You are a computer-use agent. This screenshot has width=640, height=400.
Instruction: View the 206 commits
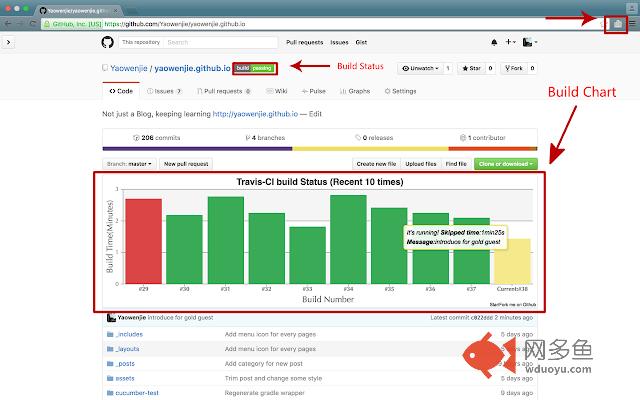pyautogui.click(x=157, y=138)
